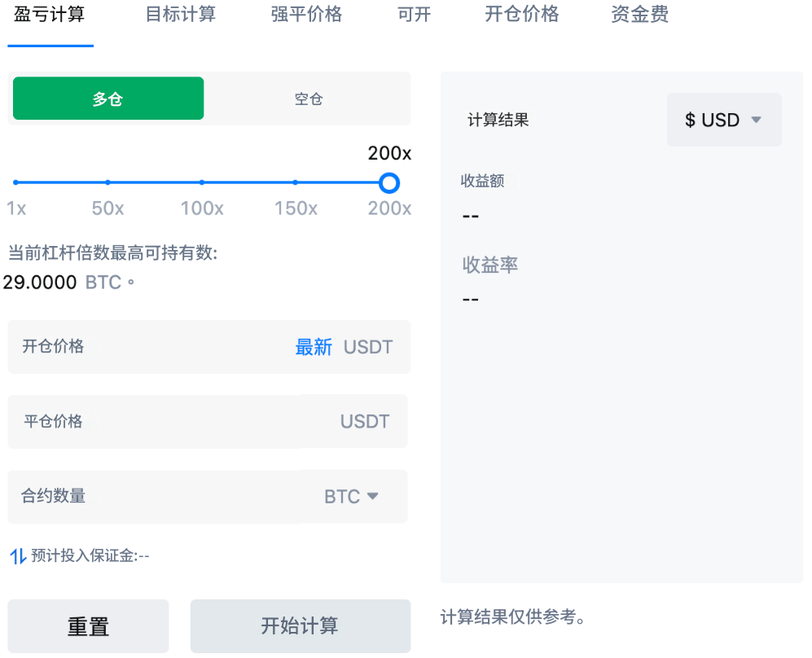Expand the BTC contract unit dropdown
Viewport: 812px width, 658px height.
tap(351, 496)
